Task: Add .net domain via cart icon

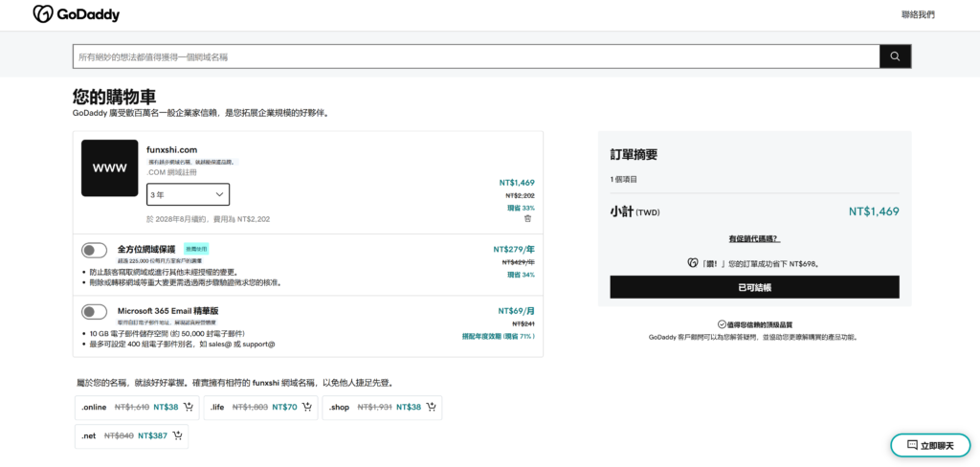Action: [176, 435]
